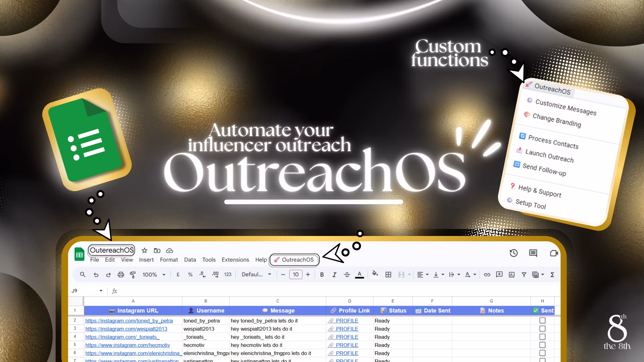Viewport: 644px width, 362px height.
Task: Open version history clock icon
Action: (x=514, y=253)
